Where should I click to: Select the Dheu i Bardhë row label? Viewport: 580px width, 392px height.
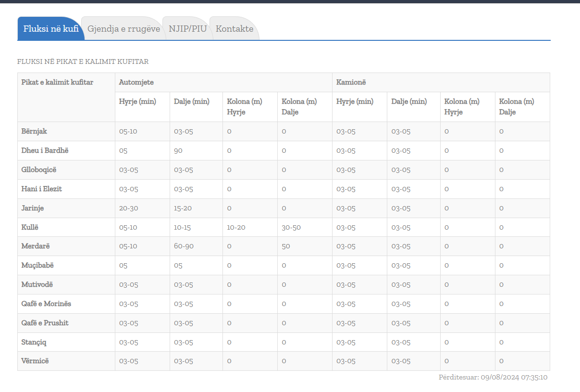tap(45, 150)
